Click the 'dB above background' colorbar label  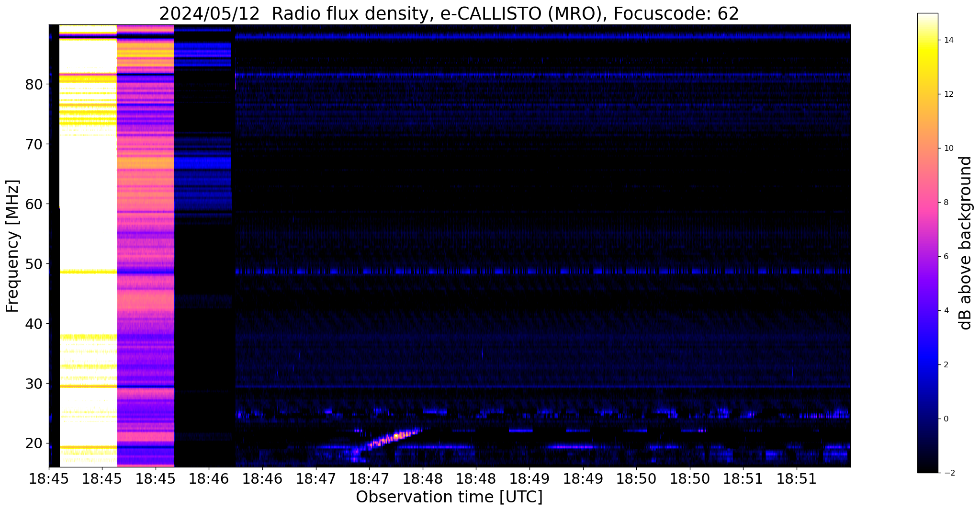(965, 243)
